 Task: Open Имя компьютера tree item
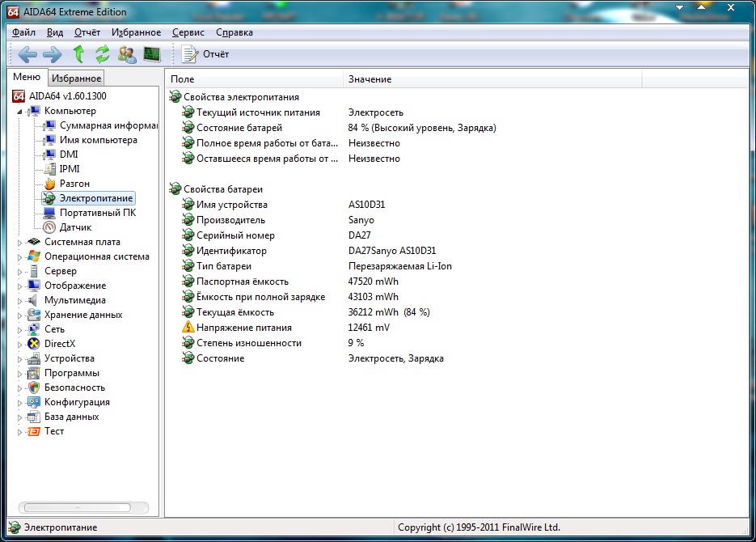[99, 140]
